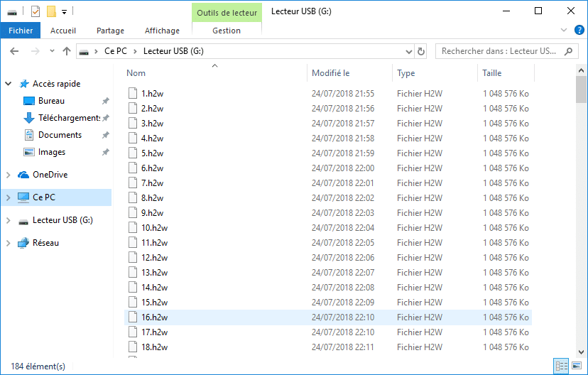
Task: Select the file named 6.h2w
Action: pyautogui.click(x=152, y=168)
